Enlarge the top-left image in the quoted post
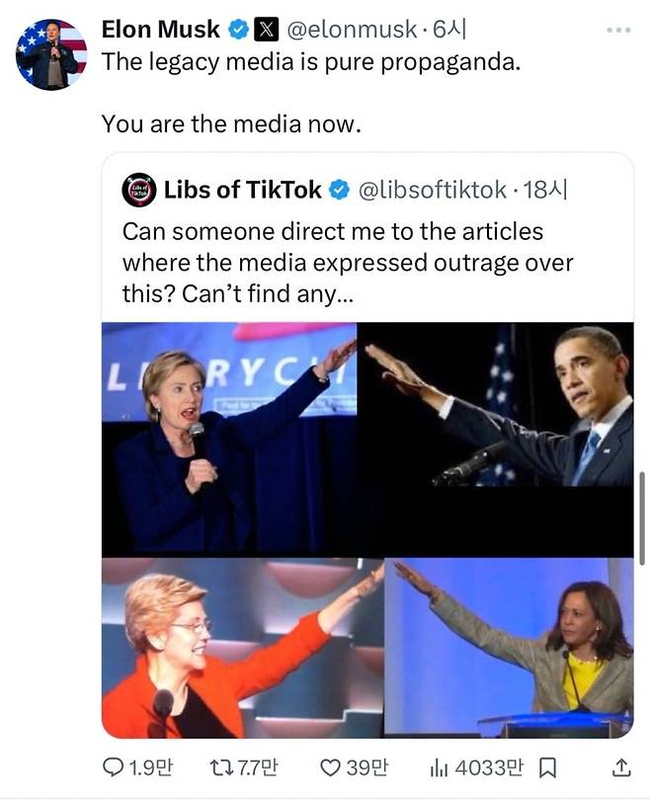650x812 pixels. [228, 439]
